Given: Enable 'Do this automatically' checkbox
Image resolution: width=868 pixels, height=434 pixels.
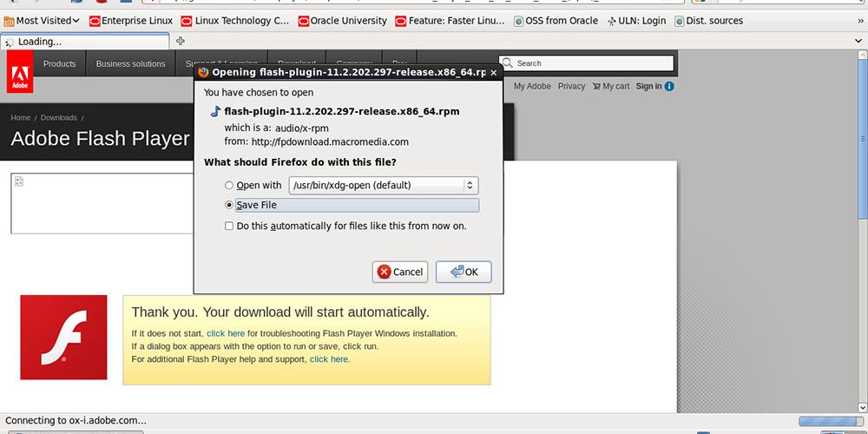Looking at the screenshot, I should [x=229, y=226].
